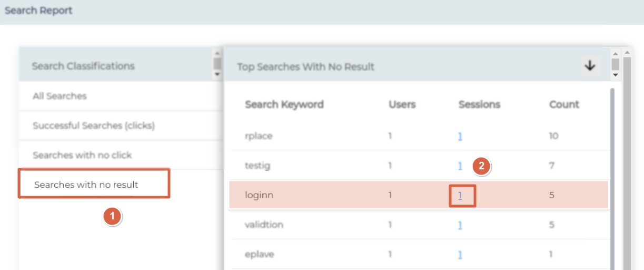Open sessions link for validtion keyword
Image resolution: width=644 pixels, height=270 pixels.
460,225
